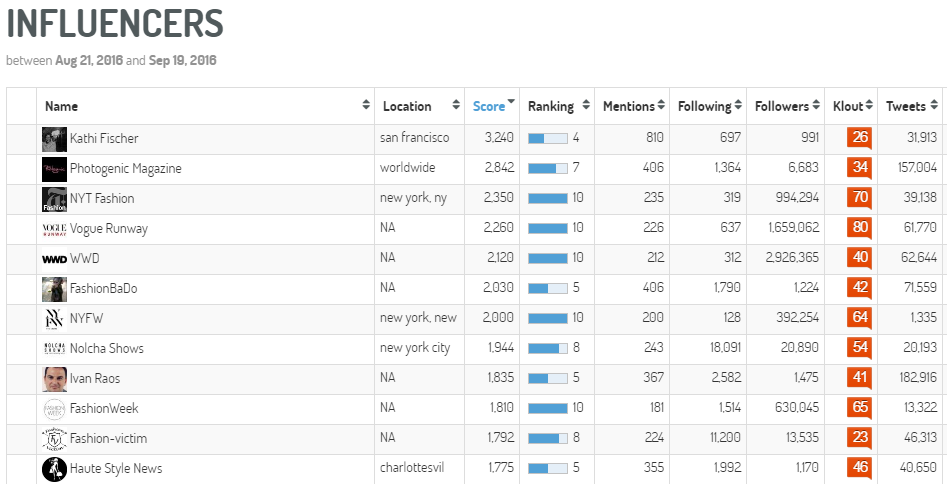Click the NYFW logo icon
Image resolution: width=947 pixels, height=484 pixels.
click(x=54, y=319)
